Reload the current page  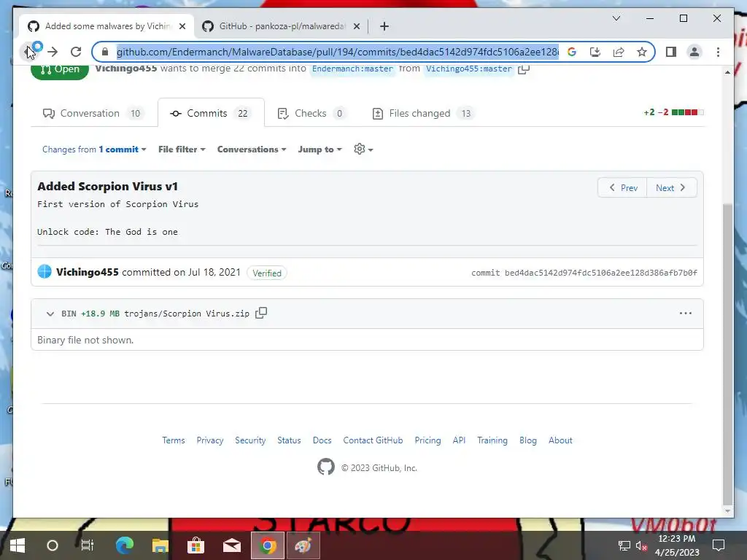point(76,52)
